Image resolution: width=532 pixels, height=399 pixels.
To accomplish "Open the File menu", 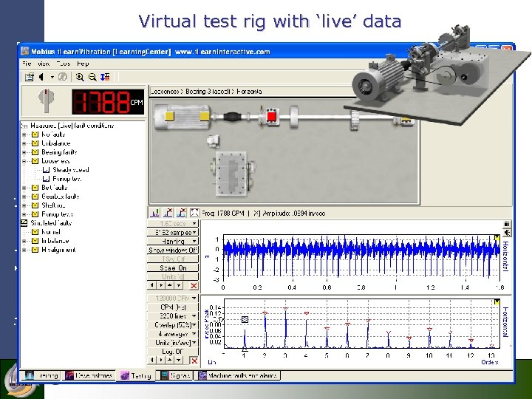I will [27, 64].
